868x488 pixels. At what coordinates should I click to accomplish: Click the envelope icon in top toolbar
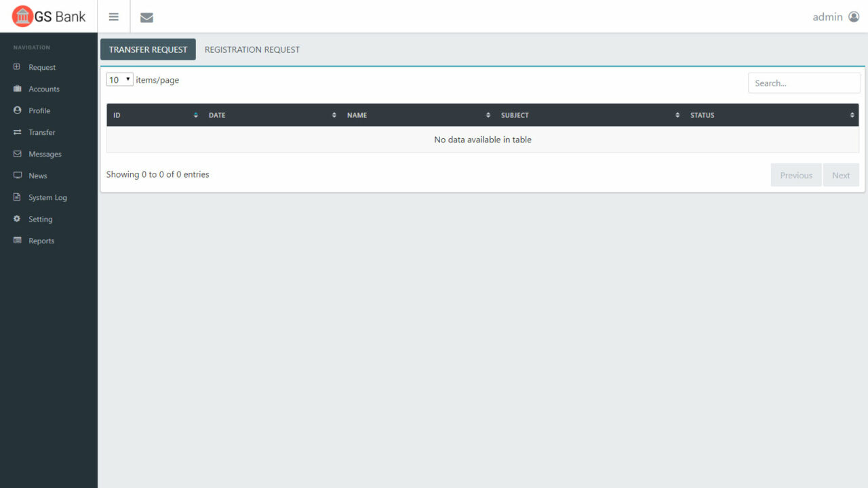pyautogui.click(x=146, y=17)
